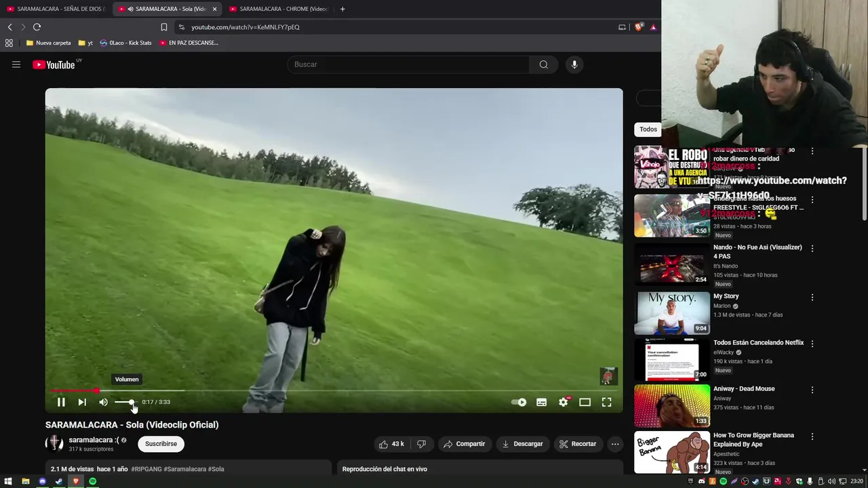Toggle subtitles with the captions icon
The image size is (868, 488).
[x=541, y=402]
